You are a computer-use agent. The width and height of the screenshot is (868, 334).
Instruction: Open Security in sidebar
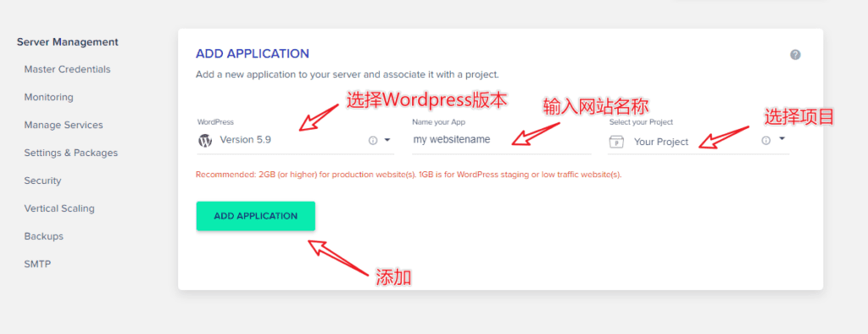(42, 181)
